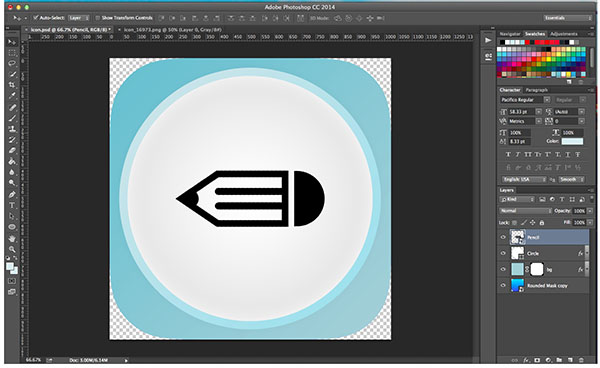
Task: Select the Eyedropper tool
Action: click(x=12, y=96)
